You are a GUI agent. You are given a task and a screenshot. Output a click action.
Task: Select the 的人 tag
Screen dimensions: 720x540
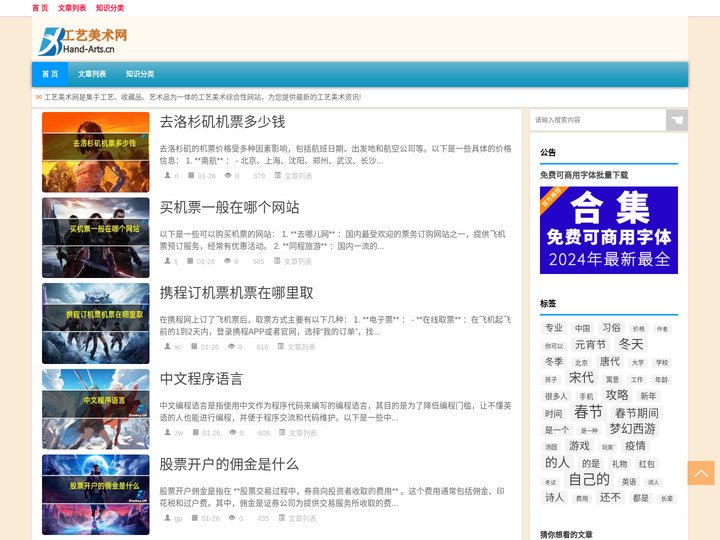[557, 462]
